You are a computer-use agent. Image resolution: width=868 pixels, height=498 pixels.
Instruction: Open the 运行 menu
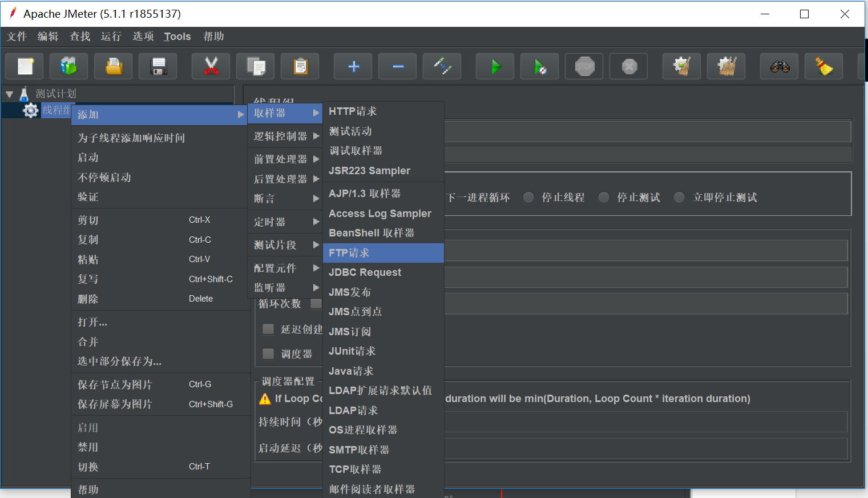point(111,37)
